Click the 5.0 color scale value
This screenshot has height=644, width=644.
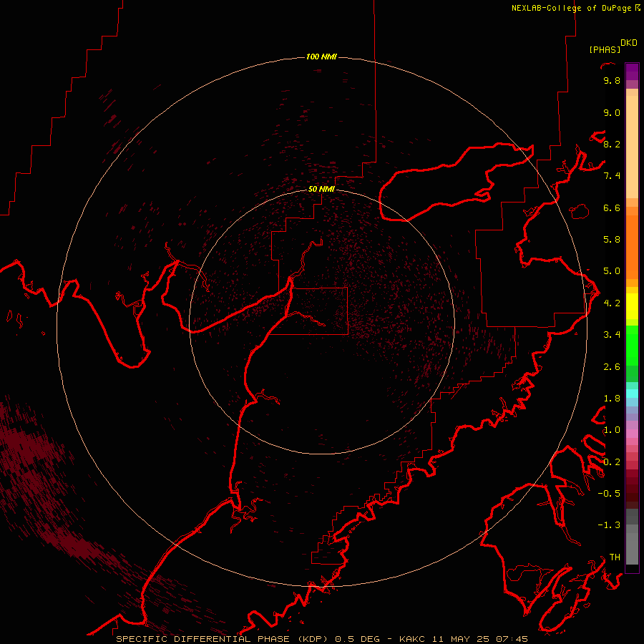click(x=612, y=271)
